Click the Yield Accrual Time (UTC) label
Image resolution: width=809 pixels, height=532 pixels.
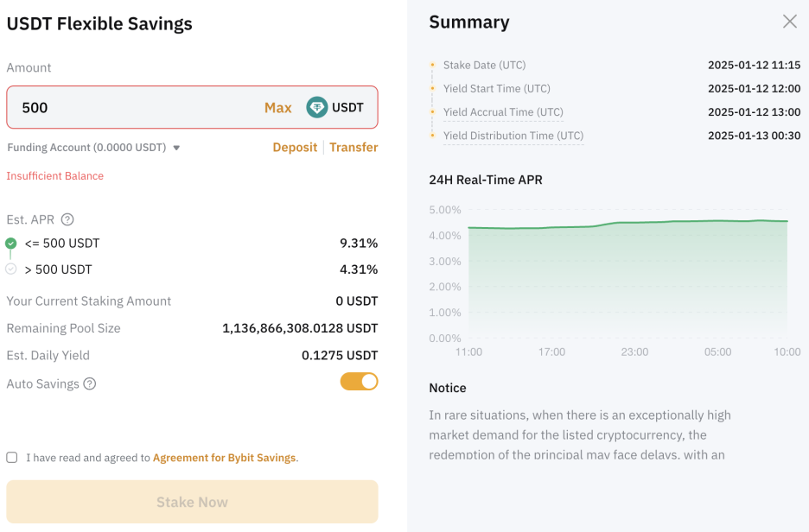click(503, 112)
